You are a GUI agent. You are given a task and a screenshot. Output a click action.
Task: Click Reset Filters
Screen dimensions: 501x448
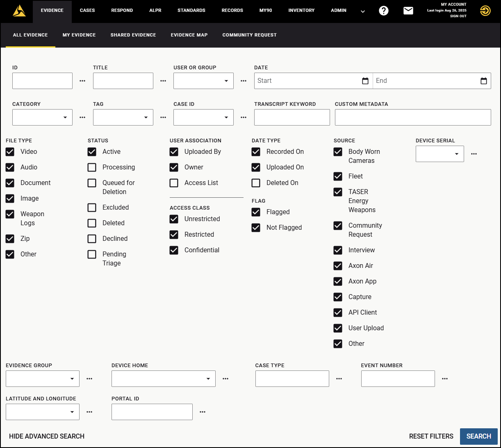pos(431,436)
